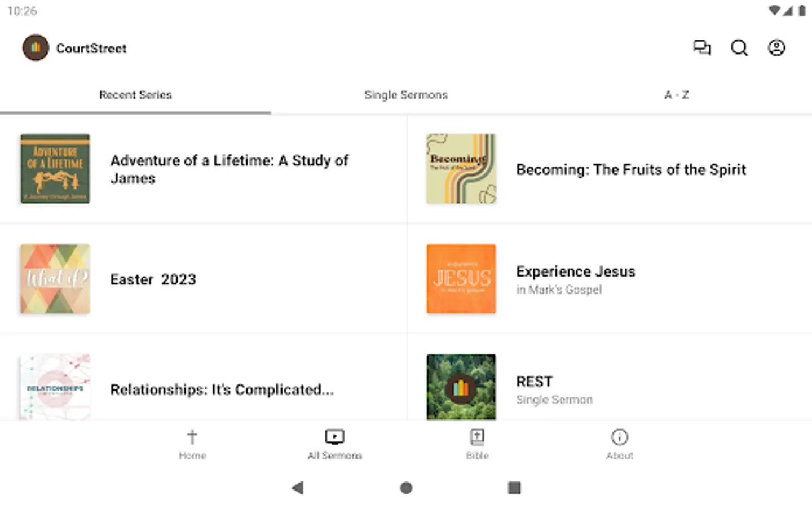
Task: Tap the REST forest thumbnail
Action: coord(461,387)
